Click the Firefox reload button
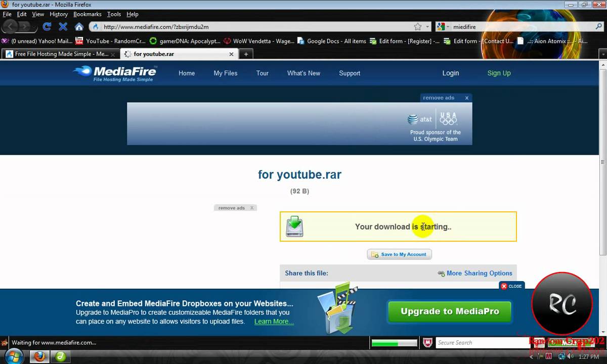607x364 pixels. pyautogui.click(x=47, y=27)
